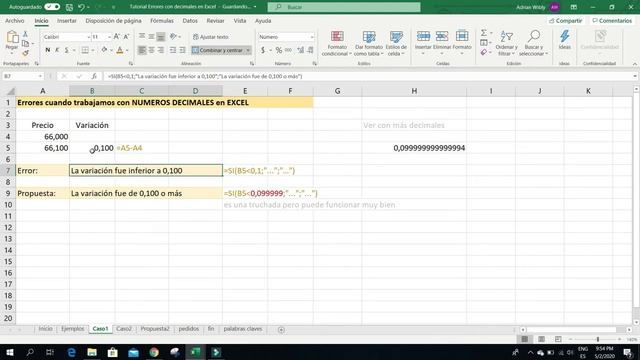
Task: Open the font color dropdown arrow
Action: tap(127, 50)
